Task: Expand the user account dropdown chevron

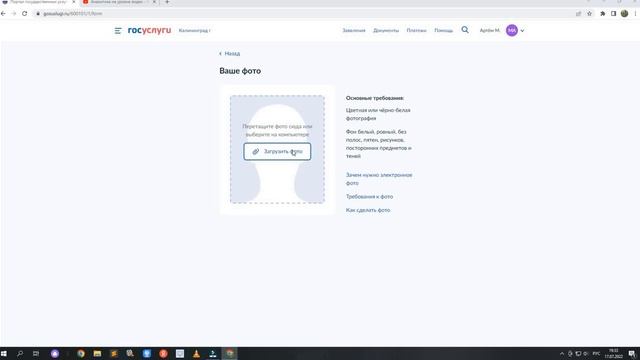Action: [522, 31]
